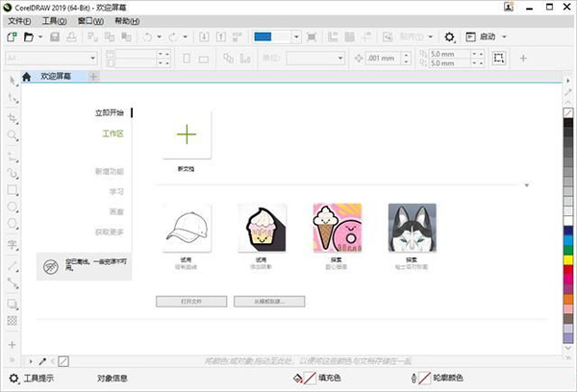577x392 pixels.
Task: Click the eyedropper icon in document palette
Action: (42, 361)
